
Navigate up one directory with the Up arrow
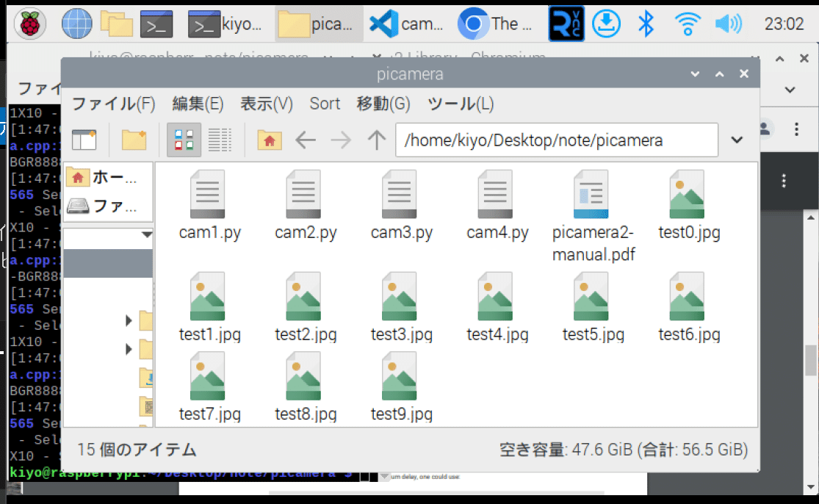tap(376, 140)
